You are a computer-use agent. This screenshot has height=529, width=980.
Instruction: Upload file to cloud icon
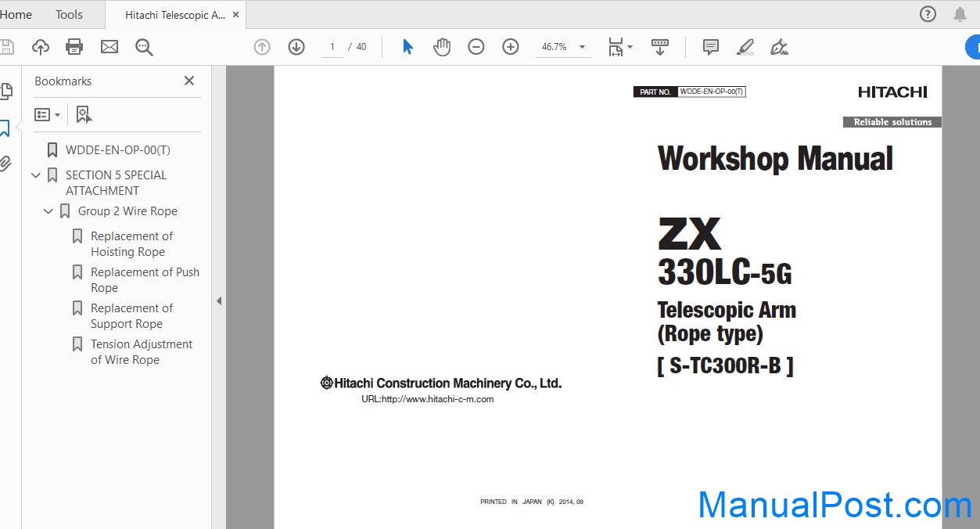point(41,47)
